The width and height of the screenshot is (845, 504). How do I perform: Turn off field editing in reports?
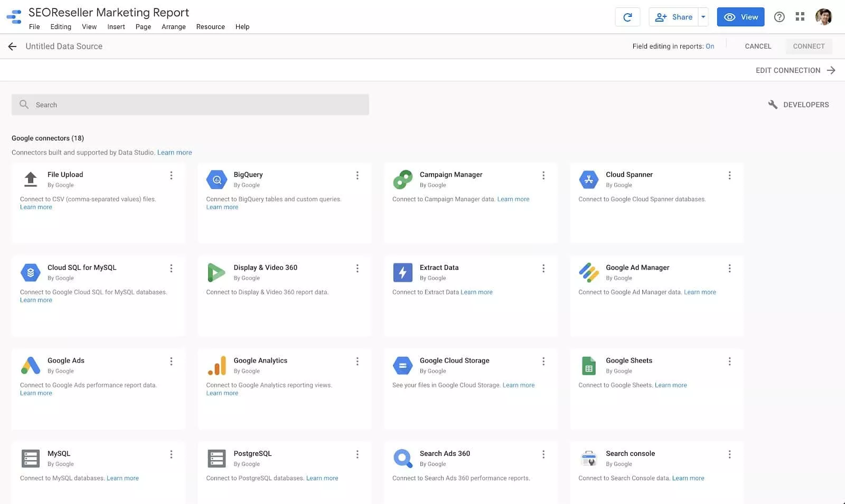click(710, 46)
